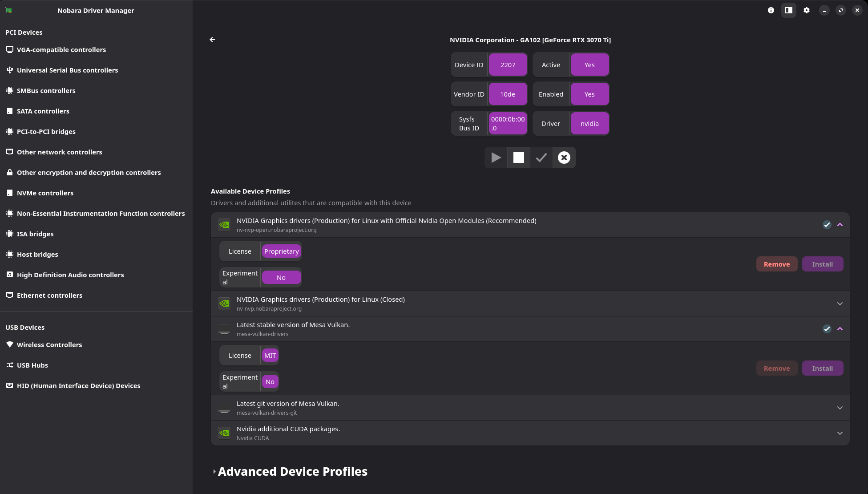Expand Nvidia additional CUDA packages row

pyautogui.click(x=840, y=433)
